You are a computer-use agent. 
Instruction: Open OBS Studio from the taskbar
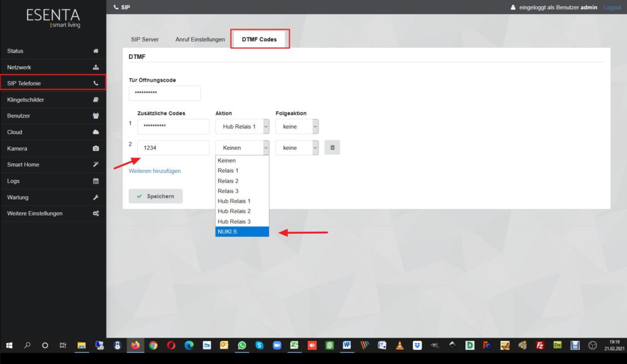[x=593, y=345]
